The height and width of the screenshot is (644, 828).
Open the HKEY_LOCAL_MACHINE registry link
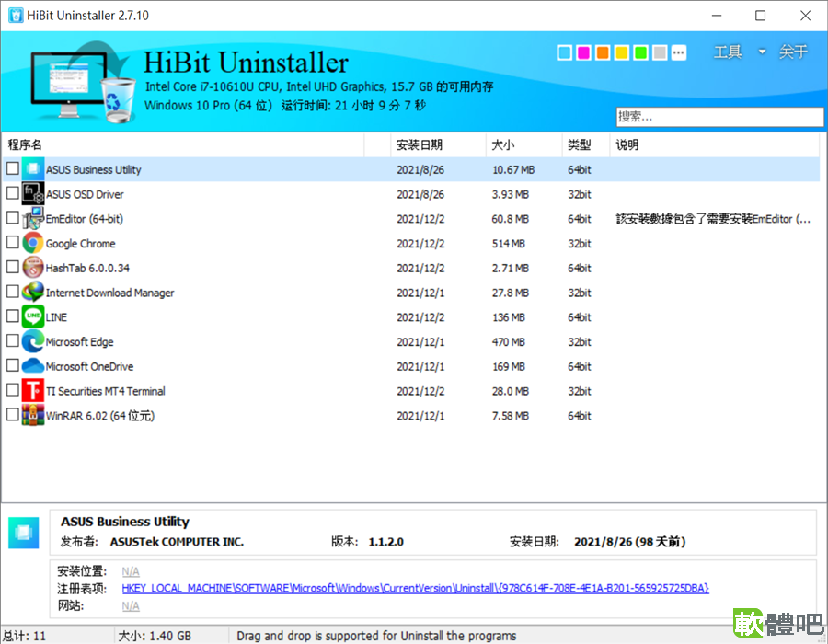415,588
